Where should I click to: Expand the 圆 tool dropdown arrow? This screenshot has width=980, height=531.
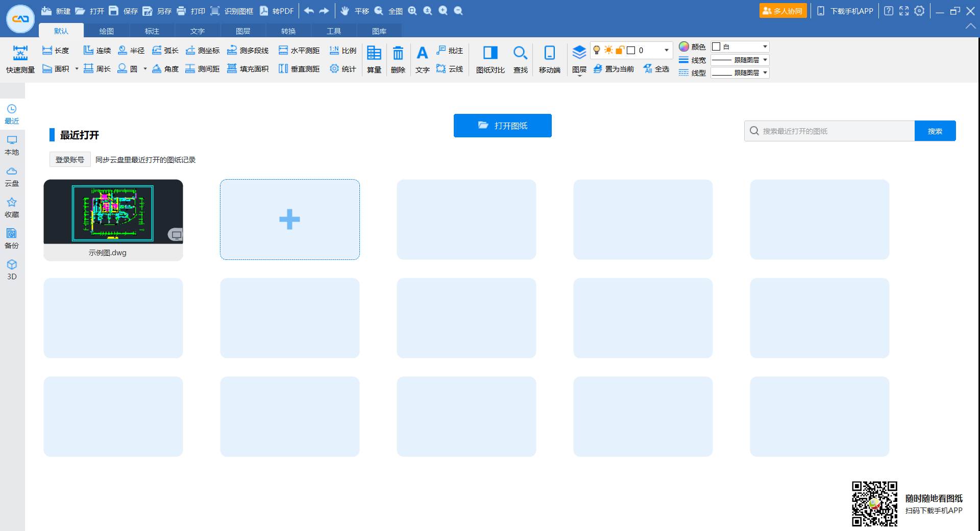click(x=145, y=69)
